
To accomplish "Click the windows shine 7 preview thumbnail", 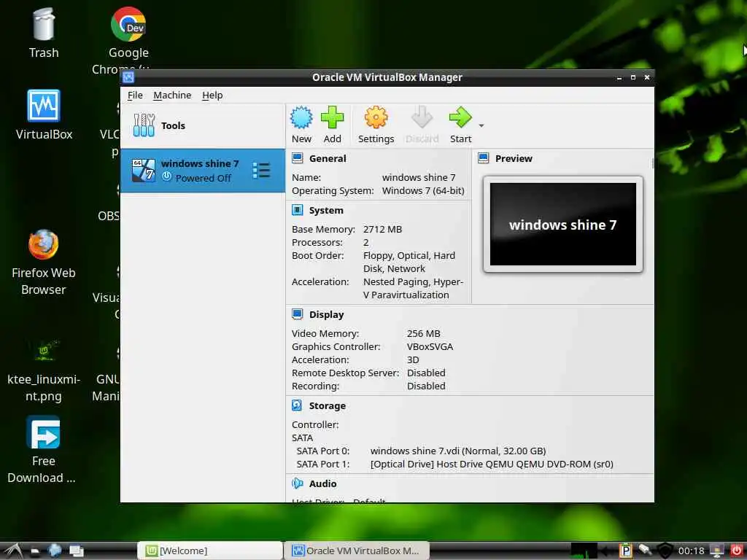I will (562, 225).
